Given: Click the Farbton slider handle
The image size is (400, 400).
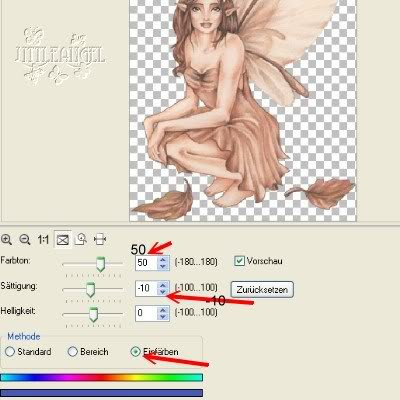Looking at the screenshot, I should (x=100, y=264).
